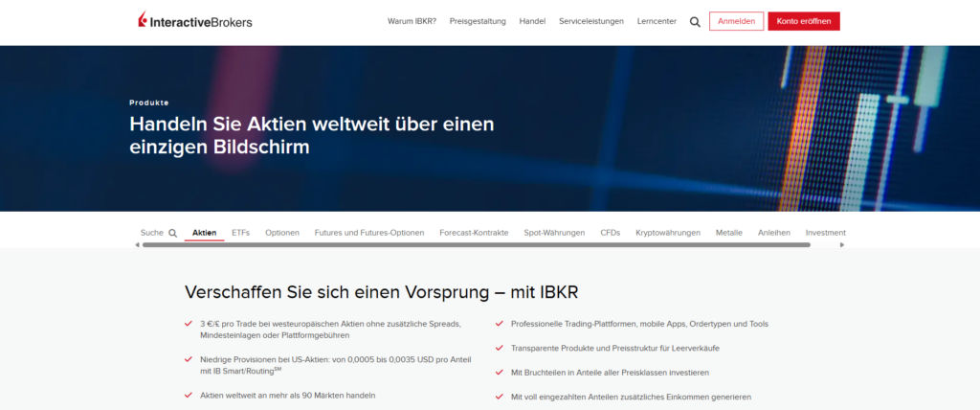Open the Warum IBKR? menu
Screen dimensions: 980x410
point(412,21)
